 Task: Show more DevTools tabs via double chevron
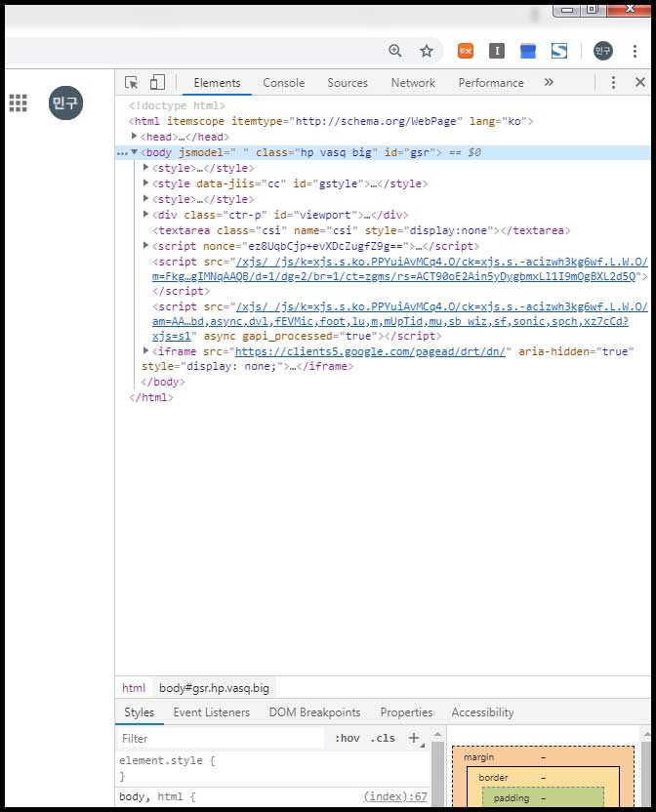pos(549,82)
